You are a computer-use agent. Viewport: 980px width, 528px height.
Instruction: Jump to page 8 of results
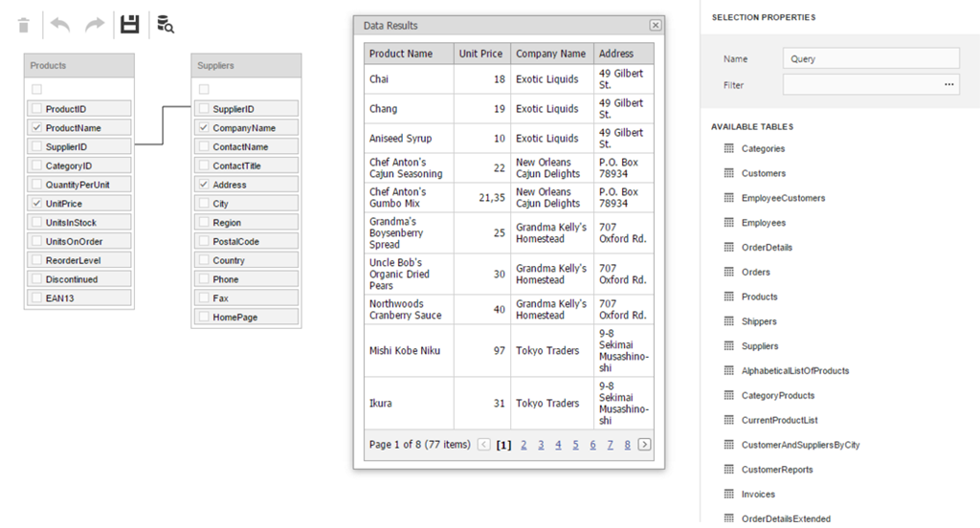pos(627,445)
